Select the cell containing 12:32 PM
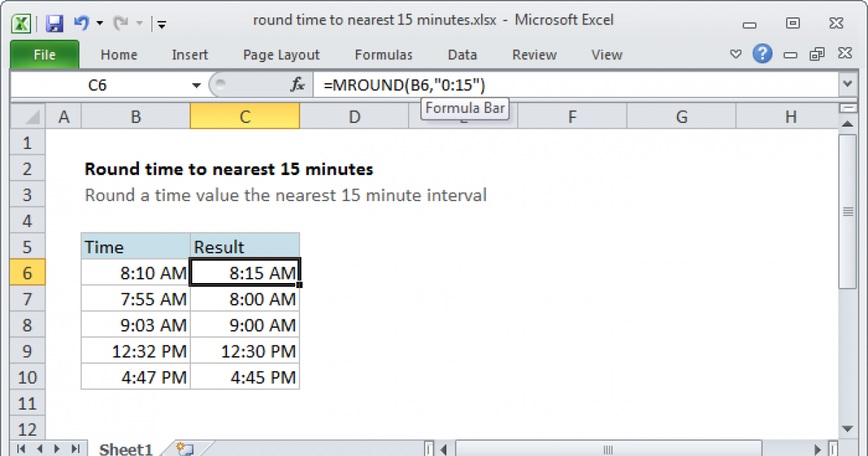 point(136,351)
